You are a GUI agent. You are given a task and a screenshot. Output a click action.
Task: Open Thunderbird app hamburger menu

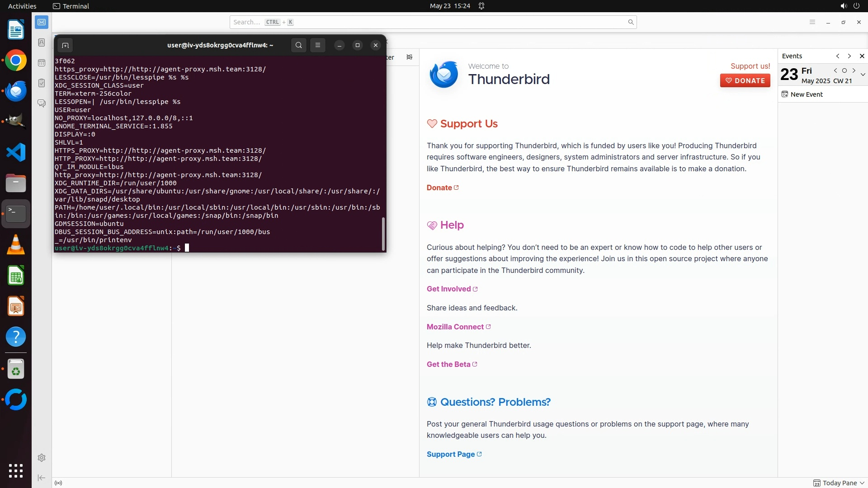tap(812, 22)
